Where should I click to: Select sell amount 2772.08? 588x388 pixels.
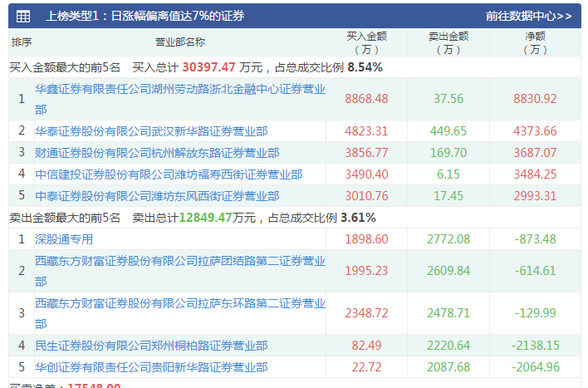(448, 239)
